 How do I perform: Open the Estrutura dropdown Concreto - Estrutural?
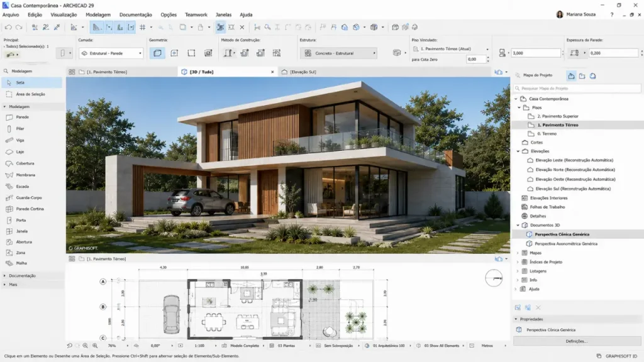(x=339, y=53)
